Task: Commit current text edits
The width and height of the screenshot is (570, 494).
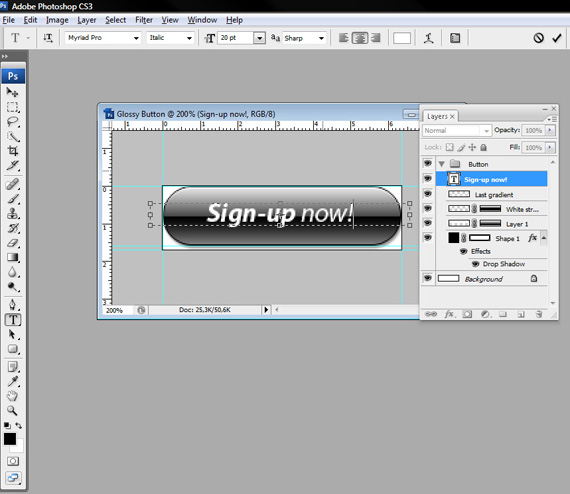Action: (557, 38)
